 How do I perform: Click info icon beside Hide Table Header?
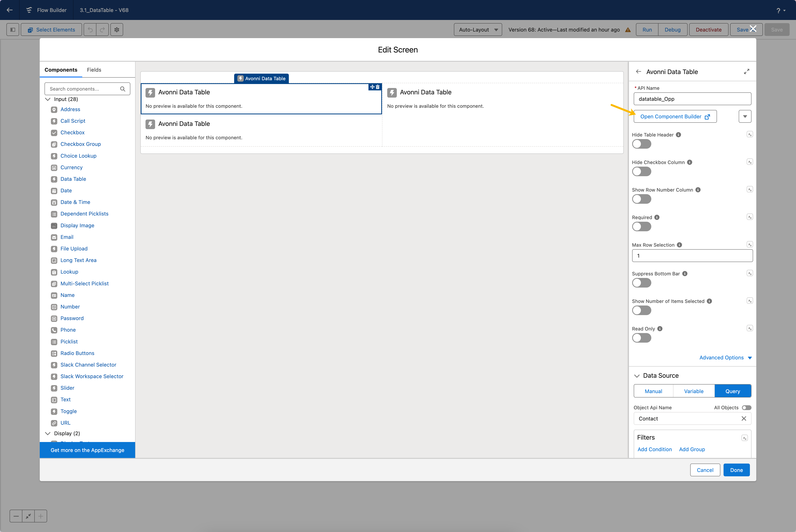678,135
